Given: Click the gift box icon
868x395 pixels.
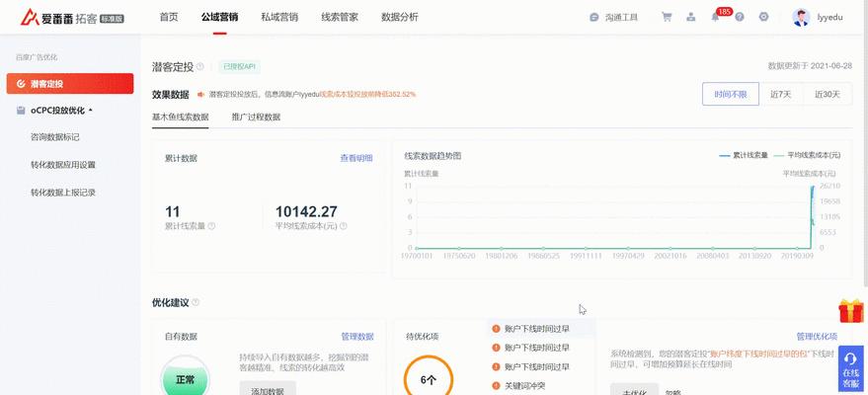Looking at the screenshot, I should click(x=850, y=312).
